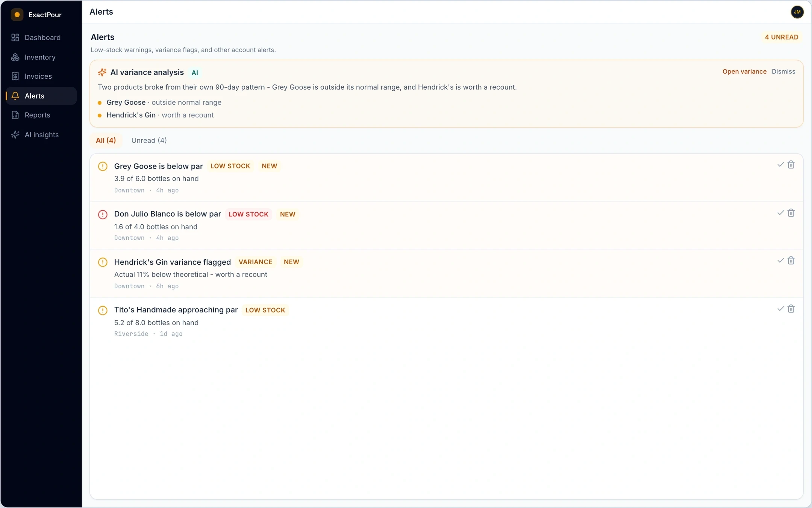Image resolution: width=812 pixels, height=508 pixels.
Task: Delete the Don Julio Blanco alert
Action: [x=791, y=213]
